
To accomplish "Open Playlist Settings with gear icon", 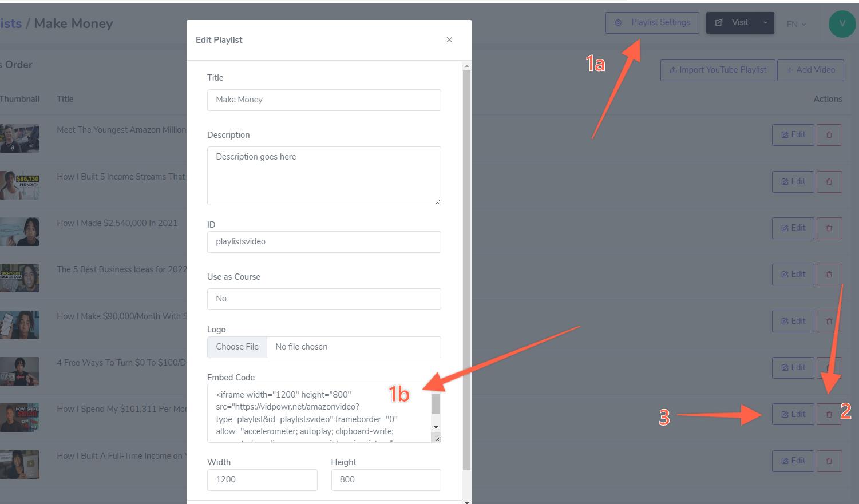I will click(652, 23).
